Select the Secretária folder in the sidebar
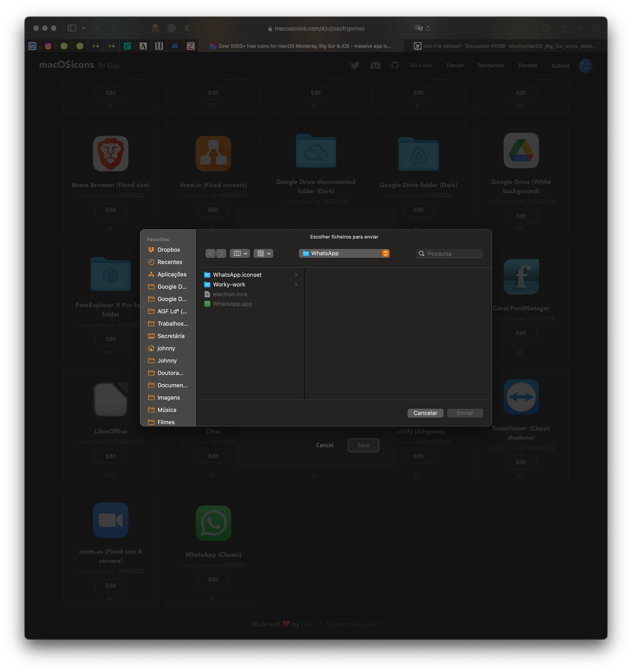The height and width of the screenshot is (672, 632). [x=171, y=336]
